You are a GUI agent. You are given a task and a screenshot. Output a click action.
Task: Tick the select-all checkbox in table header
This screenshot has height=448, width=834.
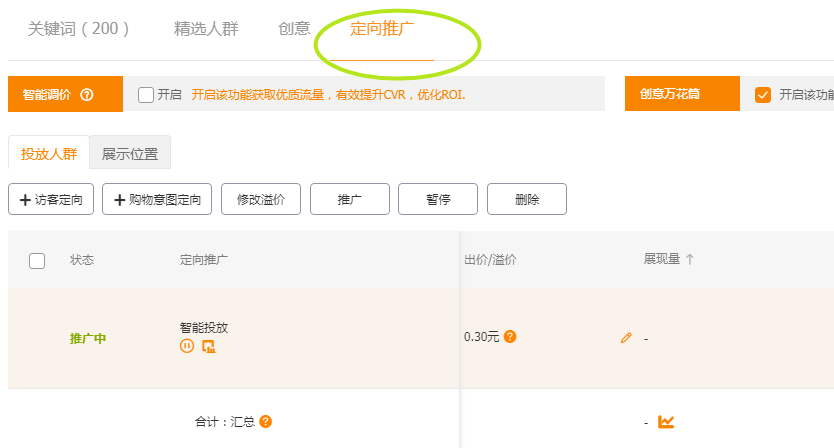[37, 261]
